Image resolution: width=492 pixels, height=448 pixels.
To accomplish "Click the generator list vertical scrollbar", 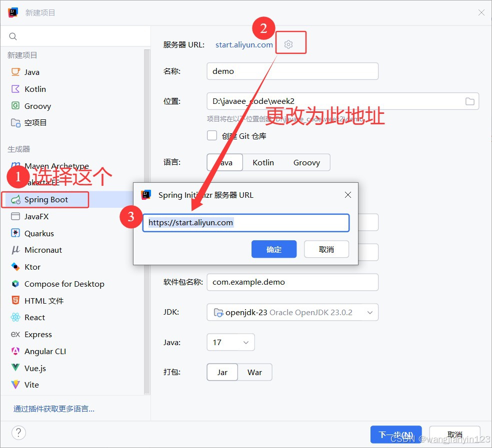I will tap(147, 222).
